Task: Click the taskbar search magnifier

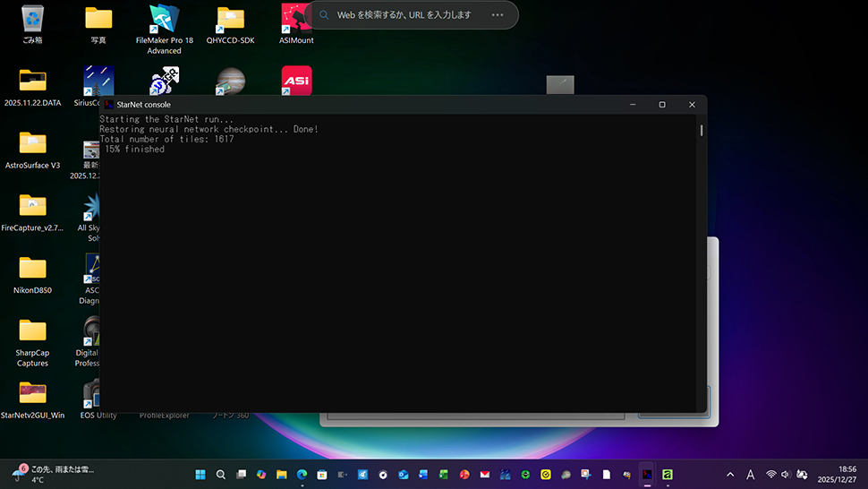Action: pos(221,475)
